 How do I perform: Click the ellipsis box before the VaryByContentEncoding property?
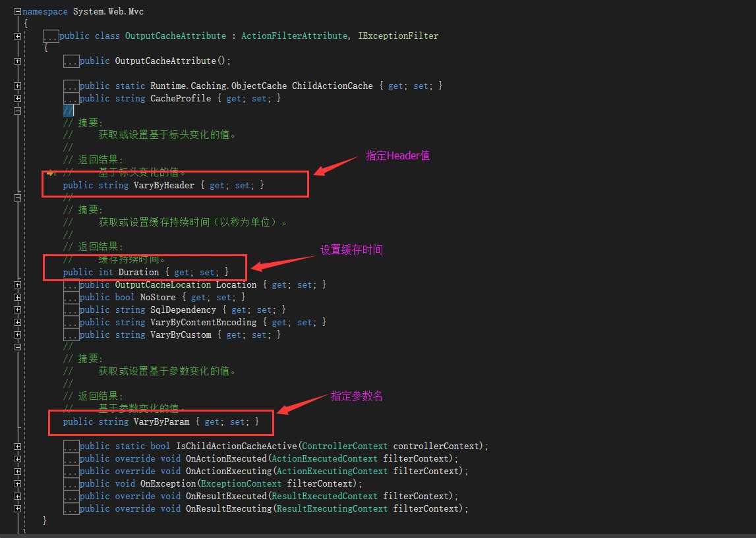(x=71, y=322)
